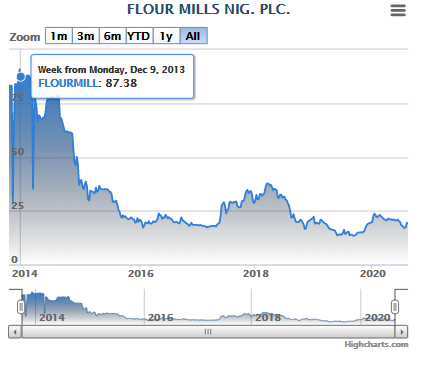Click the navigator scrollbar left arrow
This screenshot has width=434, height=366.
tap(15, 332)
